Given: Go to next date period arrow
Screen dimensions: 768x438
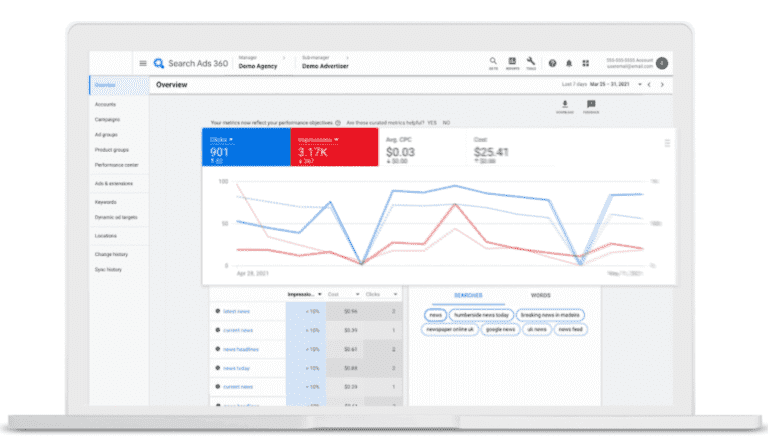Looking at the screenshot, I should pos(662,85).
